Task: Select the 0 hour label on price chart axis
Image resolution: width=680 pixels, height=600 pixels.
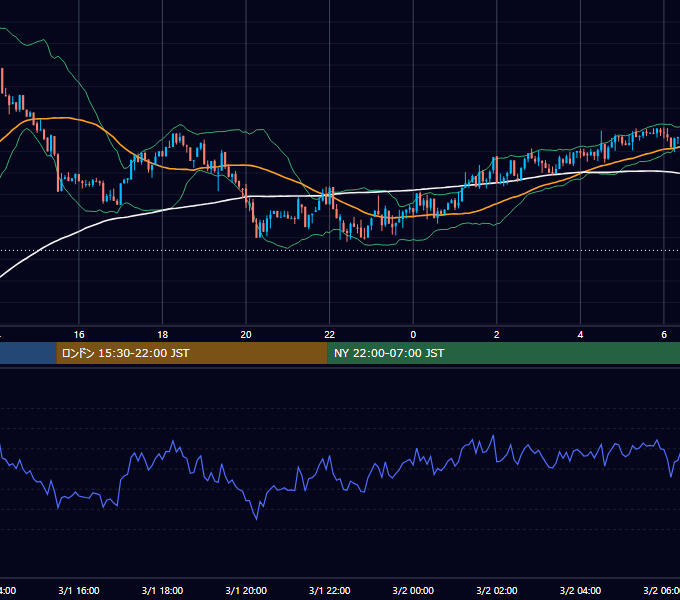Action: [x=413, y=335]
